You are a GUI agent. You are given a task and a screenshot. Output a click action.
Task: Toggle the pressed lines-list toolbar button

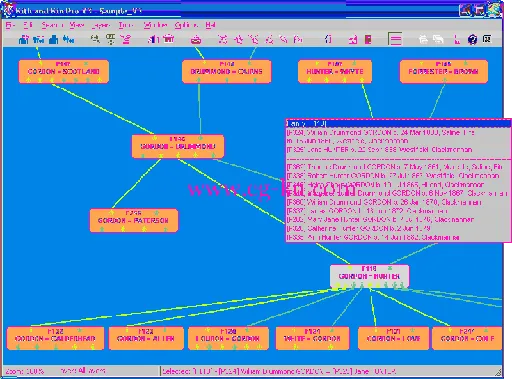pyautogui.click(x=395, y=40)
